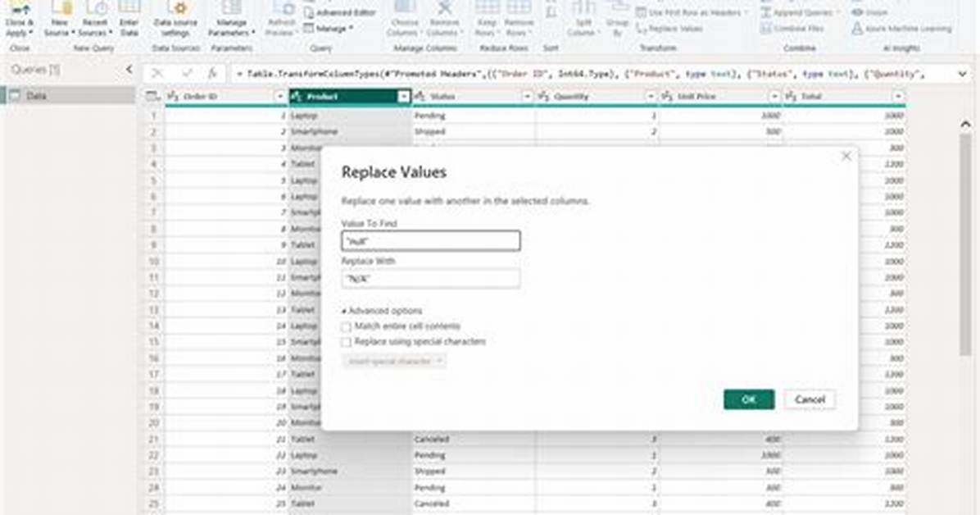Click the Smartphone cell in row 23
Image resolution: width=980 pixels, height=515 pixels.
pos(350,472)
